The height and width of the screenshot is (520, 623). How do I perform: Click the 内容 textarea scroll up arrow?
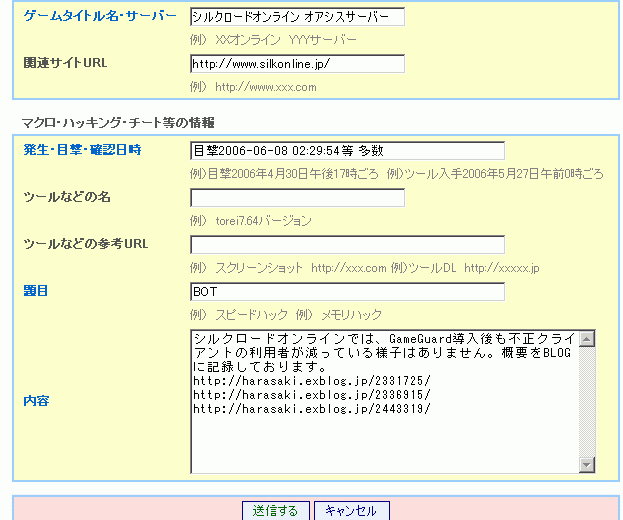tap(587, 339)
